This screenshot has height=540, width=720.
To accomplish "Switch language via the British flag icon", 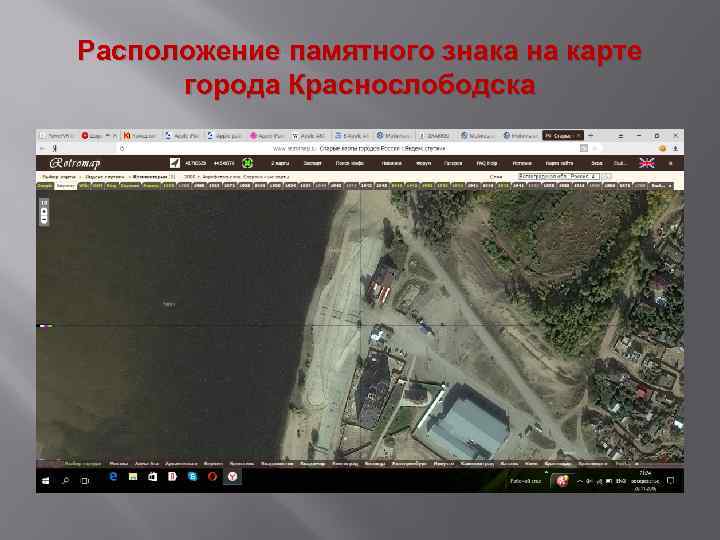I will [647, 163].
